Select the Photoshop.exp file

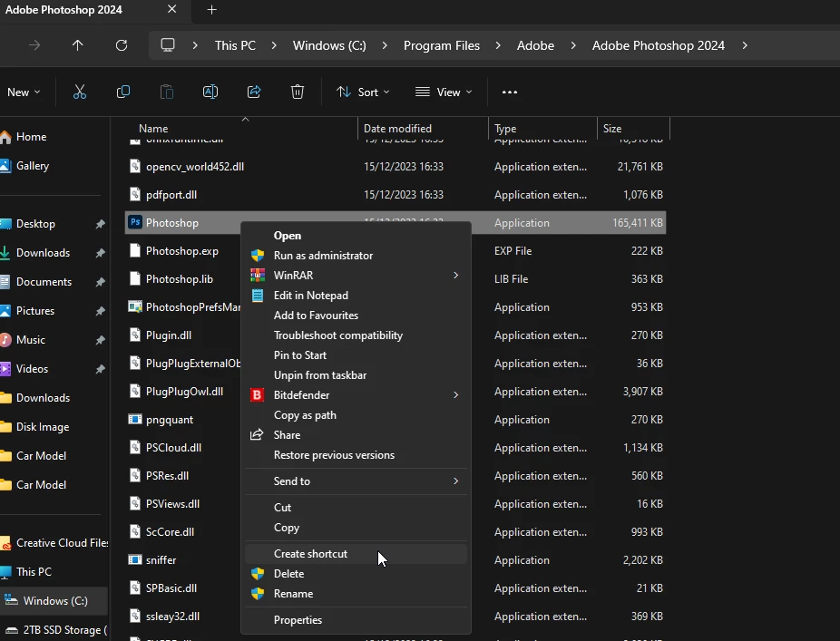tap(182, 251)
